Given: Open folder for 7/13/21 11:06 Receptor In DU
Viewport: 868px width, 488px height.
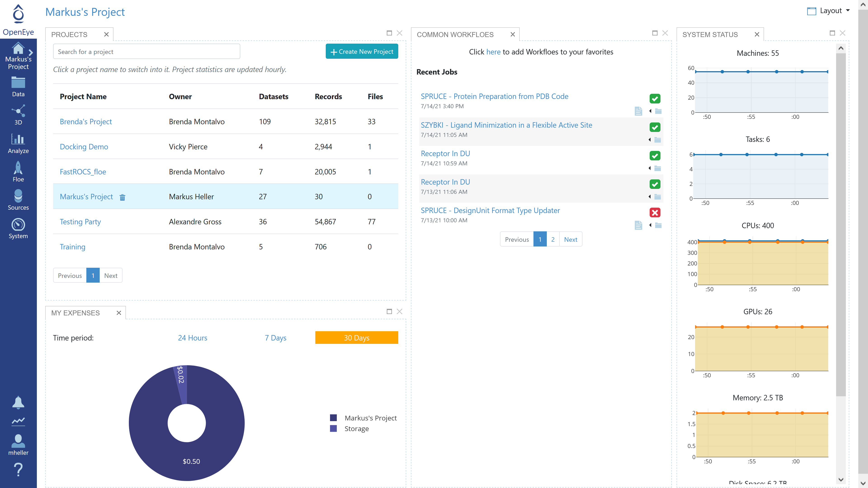Looking at the screenshot, I should (x=657, y=197).
